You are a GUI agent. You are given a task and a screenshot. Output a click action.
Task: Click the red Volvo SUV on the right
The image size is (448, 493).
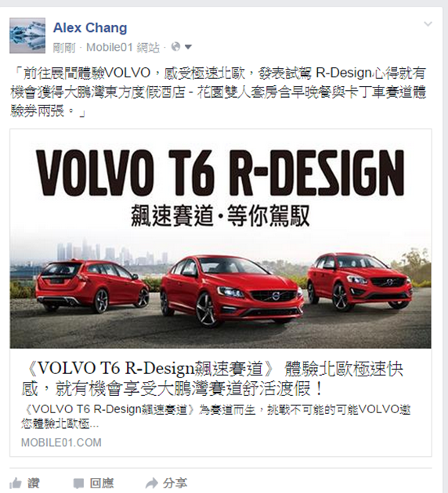(x=359, y=281)
